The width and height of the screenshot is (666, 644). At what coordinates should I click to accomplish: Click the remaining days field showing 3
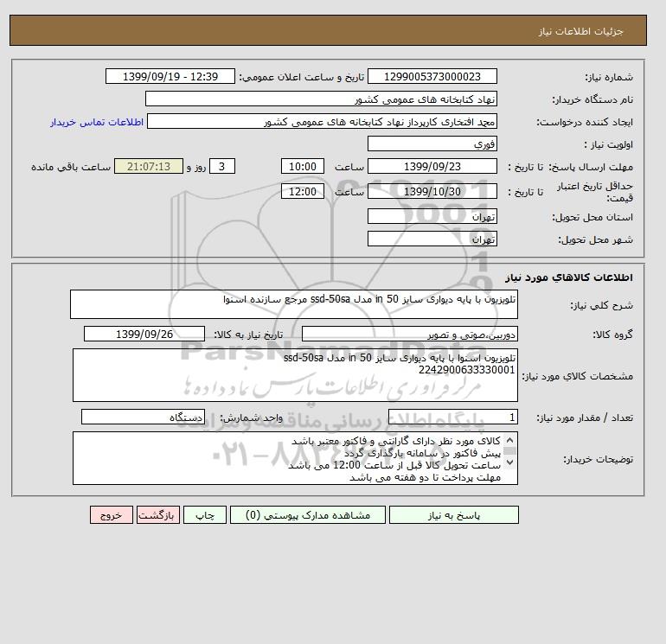(x=221, y=167)
